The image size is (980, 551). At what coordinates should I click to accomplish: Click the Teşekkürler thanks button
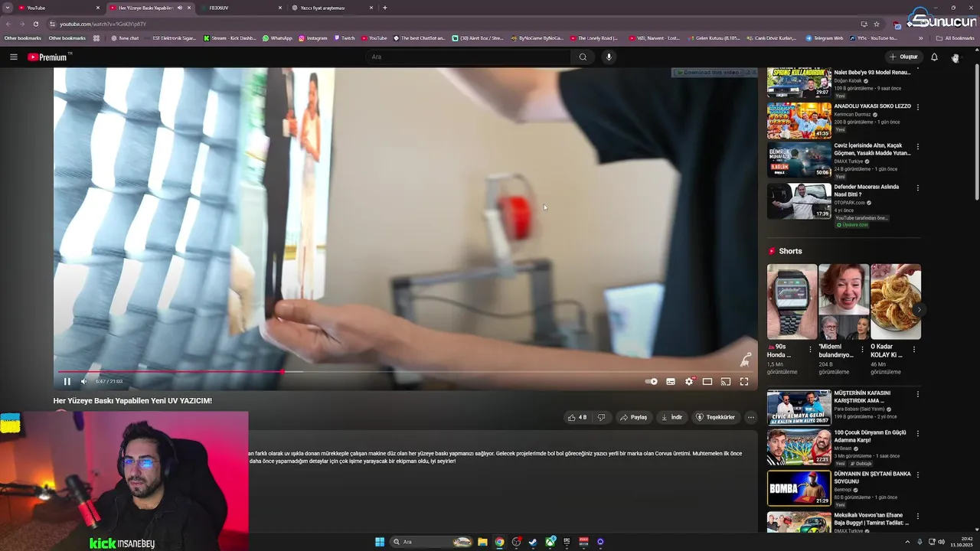point(715,417)
